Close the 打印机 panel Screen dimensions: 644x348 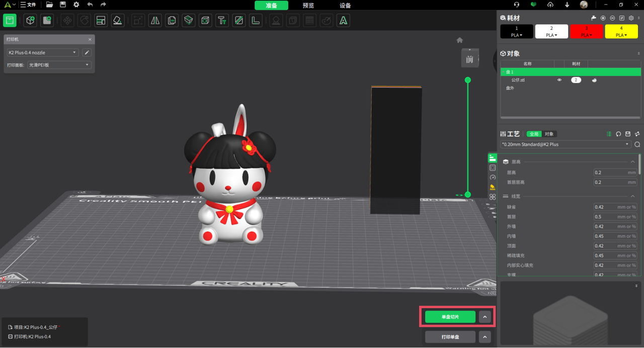(x=90, y=39)
